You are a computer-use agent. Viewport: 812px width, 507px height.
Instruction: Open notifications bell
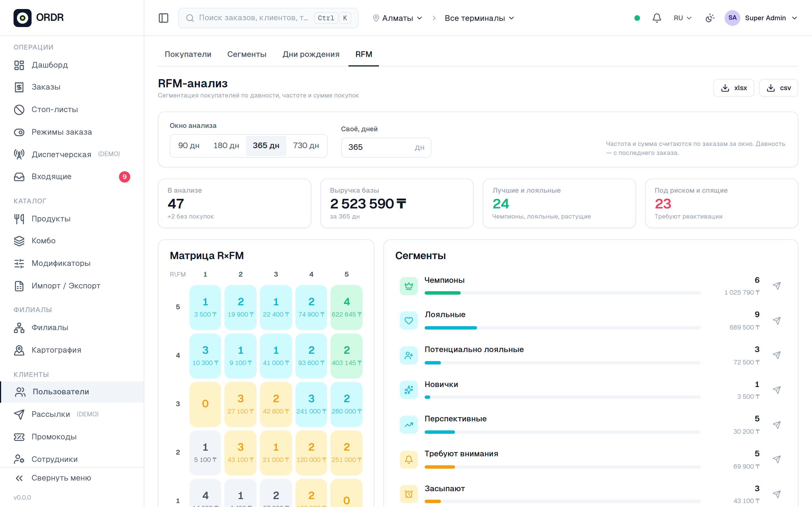657,18
